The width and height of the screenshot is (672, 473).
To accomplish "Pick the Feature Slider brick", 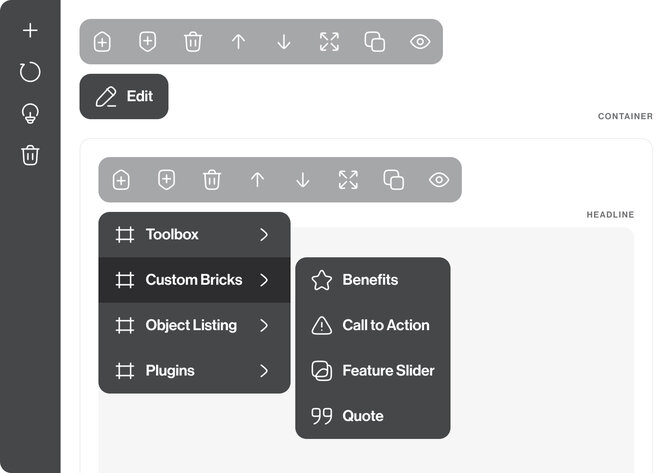I will pyautogui.click(x=388, y=371).
